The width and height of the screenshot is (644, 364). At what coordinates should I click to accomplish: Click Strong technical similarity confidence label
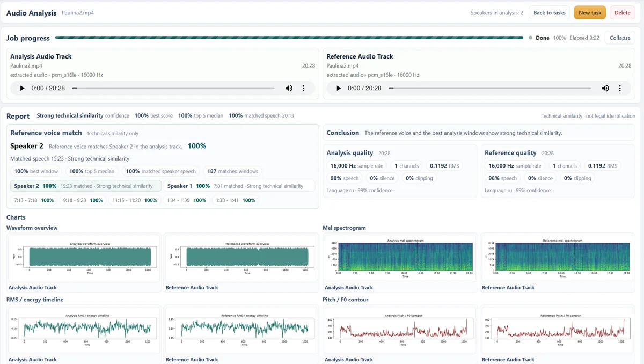(x=83, y=115)
